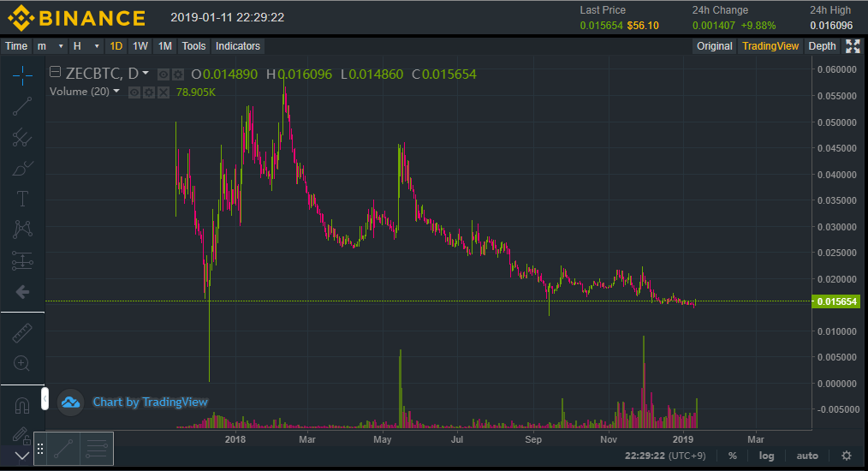Open chart settings gear at bottom right
The height and width of the screenshot is (471, 868).
click(x=846, y=456)
